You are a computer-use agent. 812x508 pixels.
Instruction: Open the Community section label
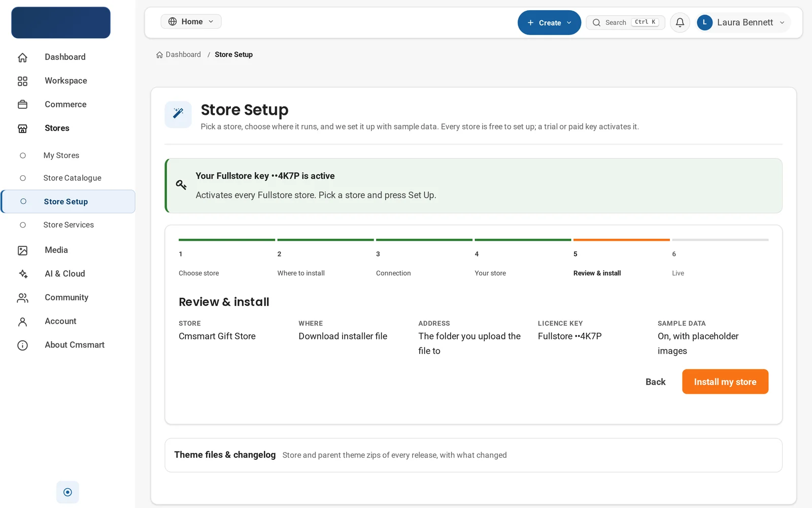(x=66, y=297)
